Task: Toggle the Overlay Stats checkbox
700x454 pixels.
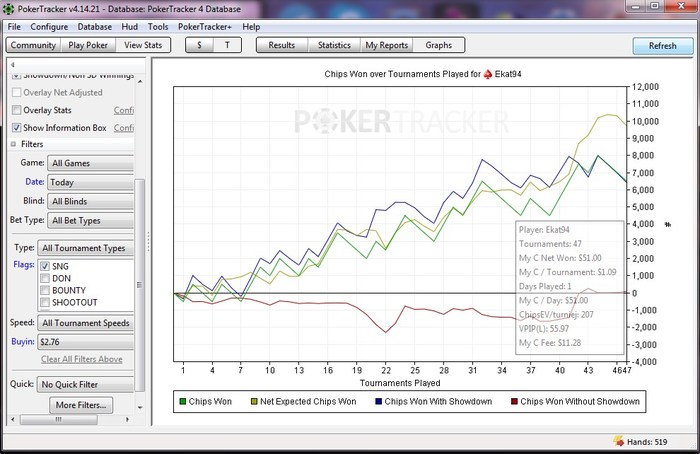Action: (17, 110)
